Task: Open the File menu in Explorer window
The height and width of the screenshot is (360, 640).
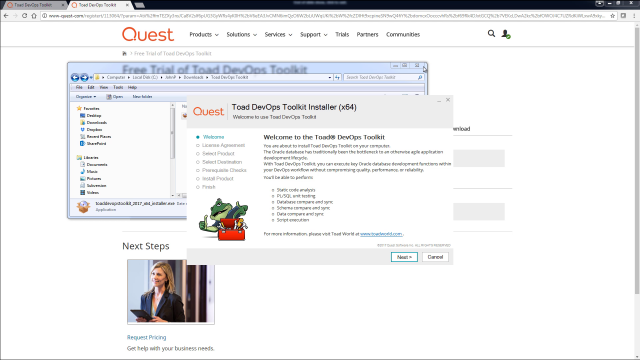Action: point(79,87)
